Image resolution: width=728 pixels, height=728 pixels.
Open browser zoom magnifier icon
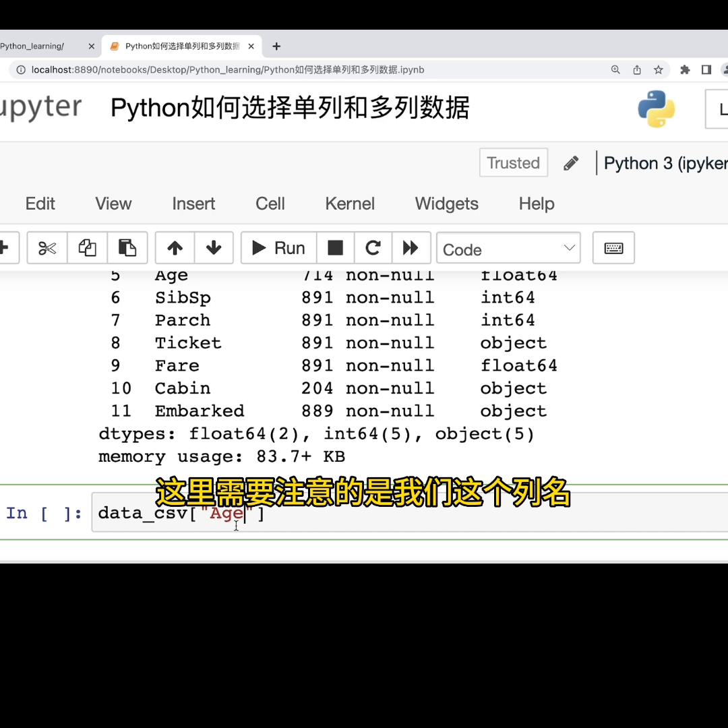(615, 69)
